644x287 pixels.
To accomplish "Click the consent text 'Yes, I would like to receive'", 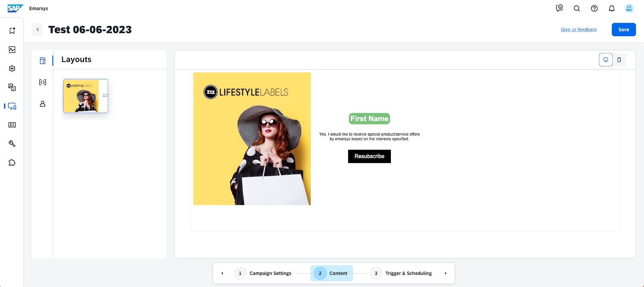I will click(x=369, y=136).
